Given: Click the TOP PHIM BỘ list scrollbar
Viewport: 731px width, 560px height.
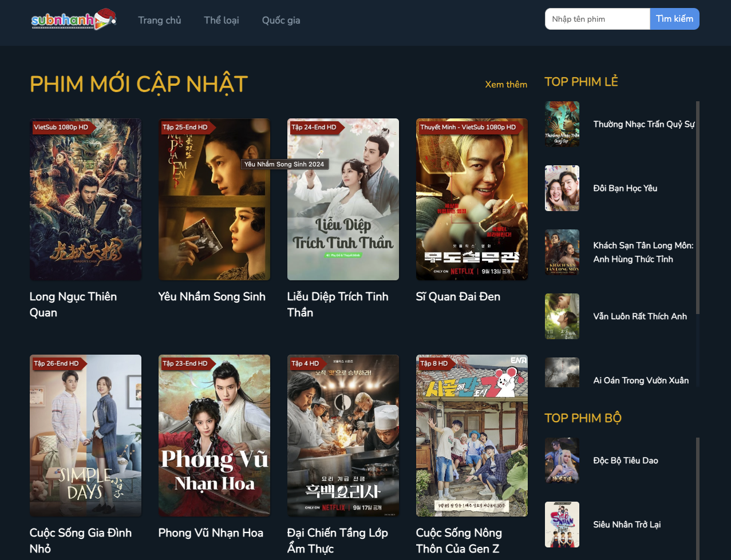Looking at the screenshot, I should (698, 498).
